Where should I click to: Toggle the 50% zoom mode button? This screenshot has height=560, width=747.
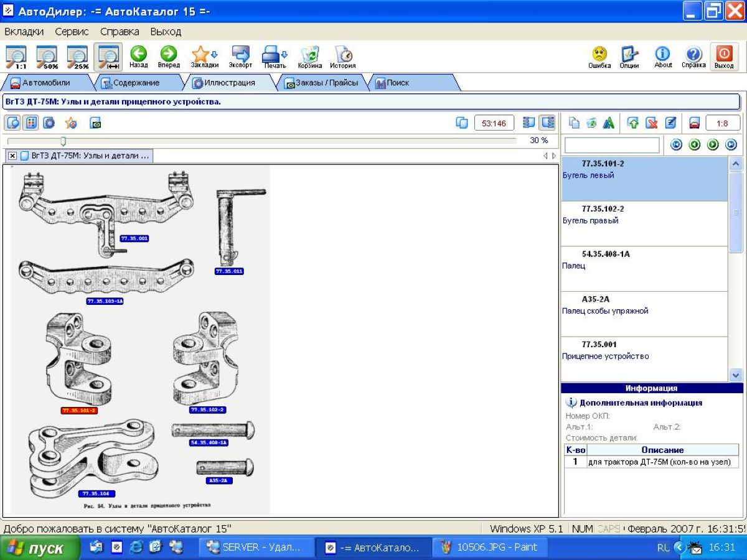click(47, 56)
